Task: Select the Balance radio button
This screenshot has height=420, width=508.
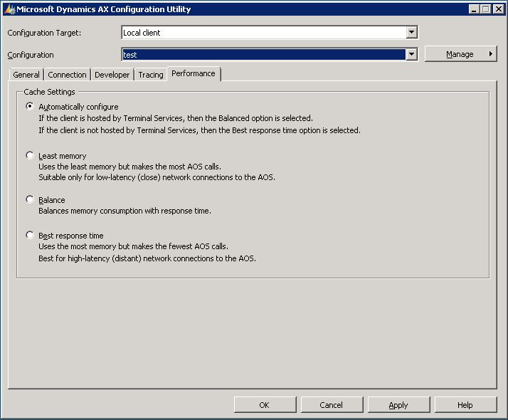Action: [x=30, y=199]
